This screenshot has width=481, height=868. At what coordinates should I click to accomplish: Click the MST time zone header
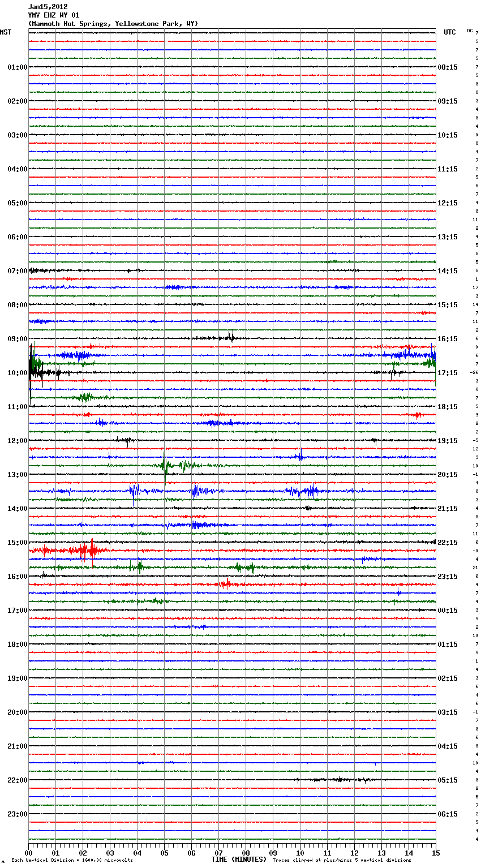6,32
